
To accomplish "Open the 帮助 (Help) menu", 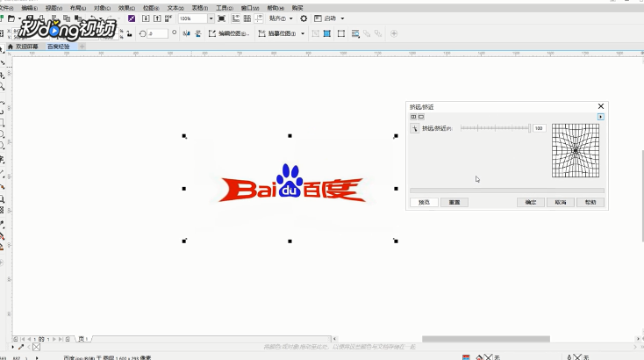I will click(x=275, y=8).
